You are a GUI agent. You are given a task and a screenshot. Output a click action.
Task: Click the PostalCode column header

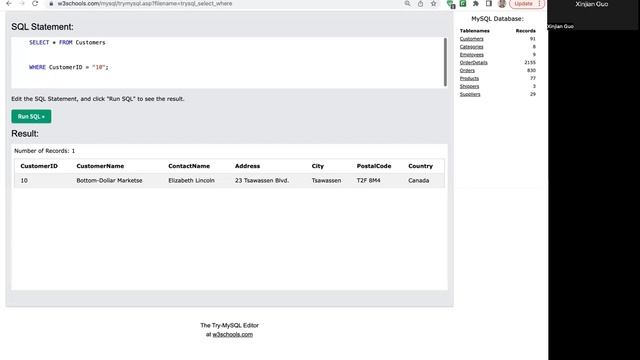click(x=374, y=166)
